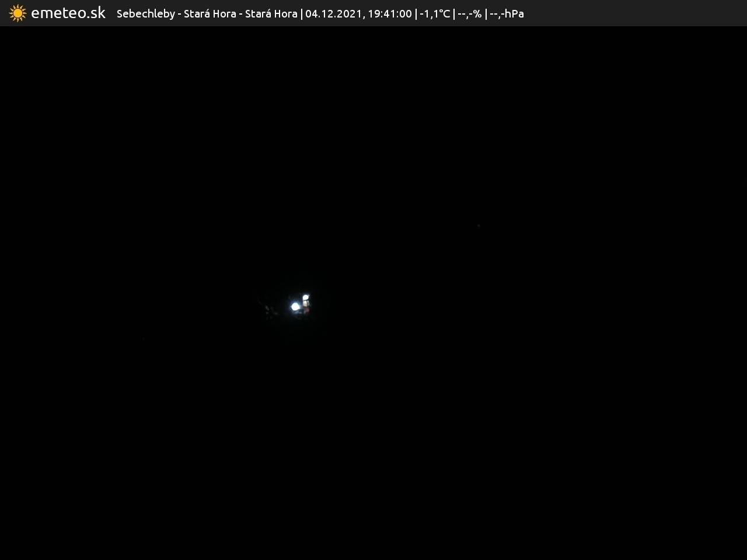Click the Sebechleby - Stará Hora location title
This screenshot has width=747, height=560.
click(x=207, y=13)
